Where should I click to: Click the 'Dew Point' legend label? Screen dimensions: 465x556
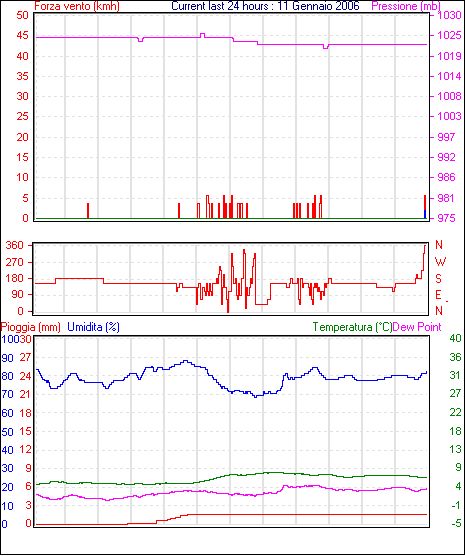coord(417,327)
